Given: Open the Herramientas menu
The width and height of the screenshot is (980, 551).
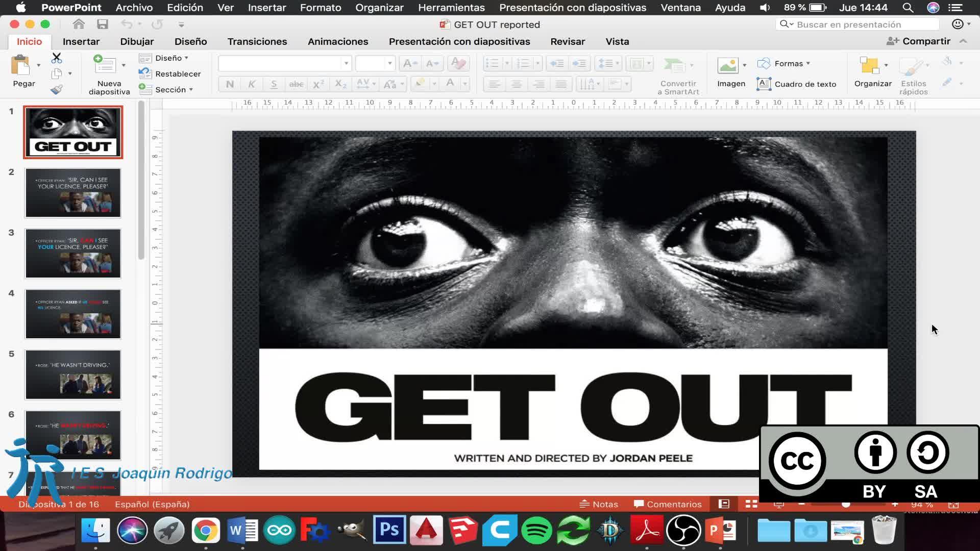Looking at the screenshot, I should click(451, 8).
